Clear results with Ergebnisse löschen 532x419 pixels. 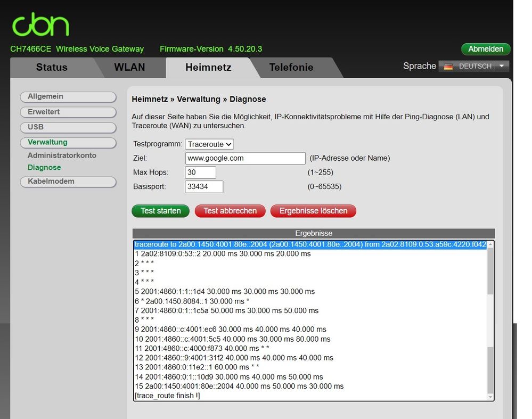tap(313, 211)
